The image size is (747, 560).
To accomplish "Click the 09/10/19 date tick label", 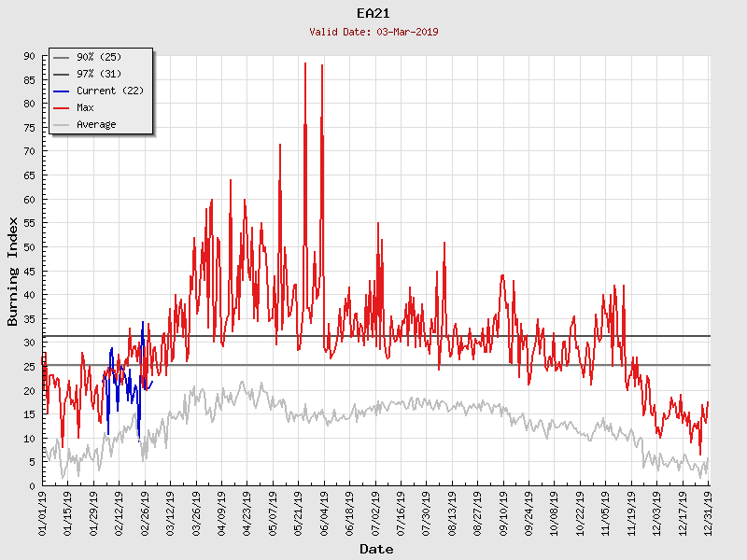I will coord(503,512).
